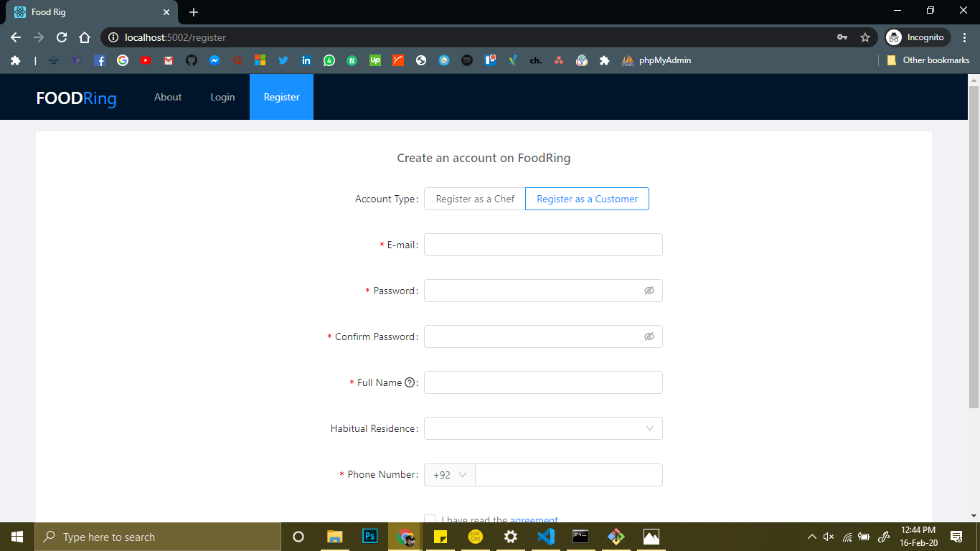Open the Photos app from taskbar
Image resolution: width=980 pixels, height=551 pixels.
click(651, 537)
